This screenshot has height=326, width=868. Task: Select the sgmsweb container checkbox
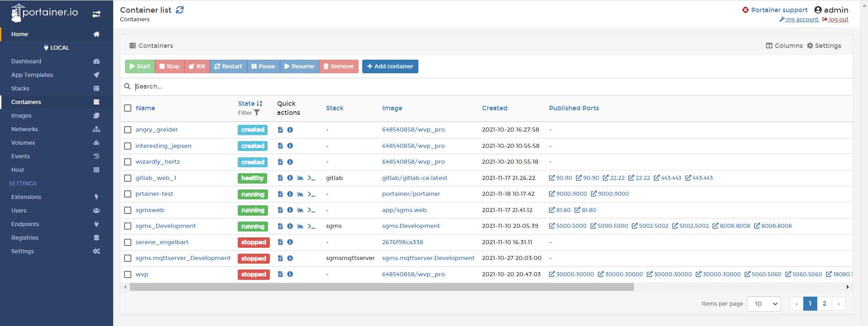click(x=128, y=210)
